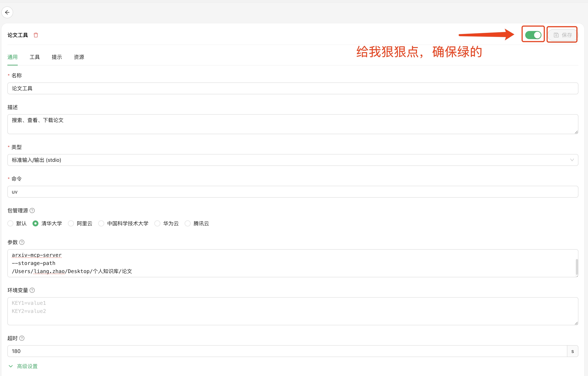Screen dimensions: 588x376
Task: Open the 类型 stdio dropdown
Action: 293,160
